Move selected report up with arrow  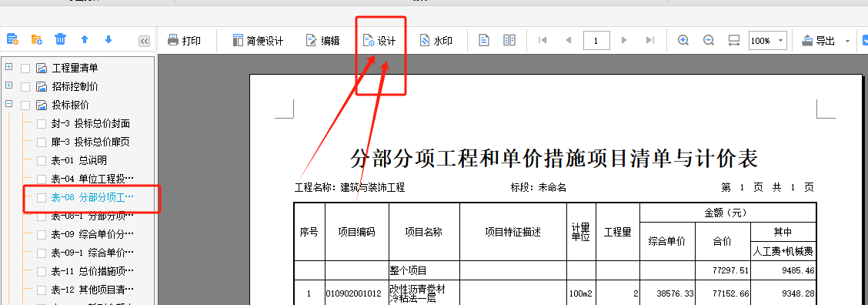(x=85, y=39)
